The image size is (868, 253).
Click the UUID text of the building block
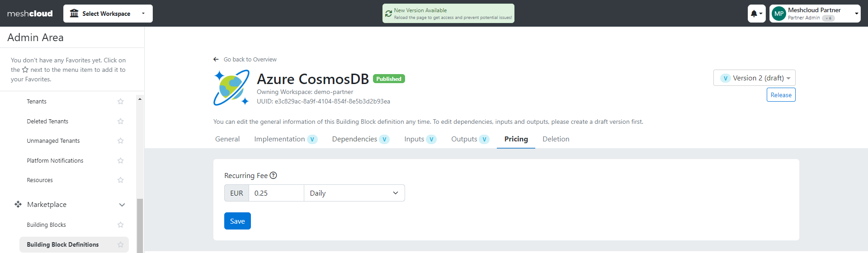click(x=323, y=102)
